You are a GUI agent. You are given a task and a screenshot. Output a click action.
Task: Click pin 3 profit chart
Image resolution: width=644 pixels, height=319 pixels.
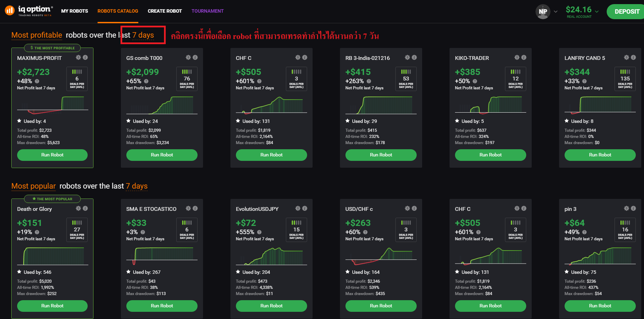(x=600, y=256)
